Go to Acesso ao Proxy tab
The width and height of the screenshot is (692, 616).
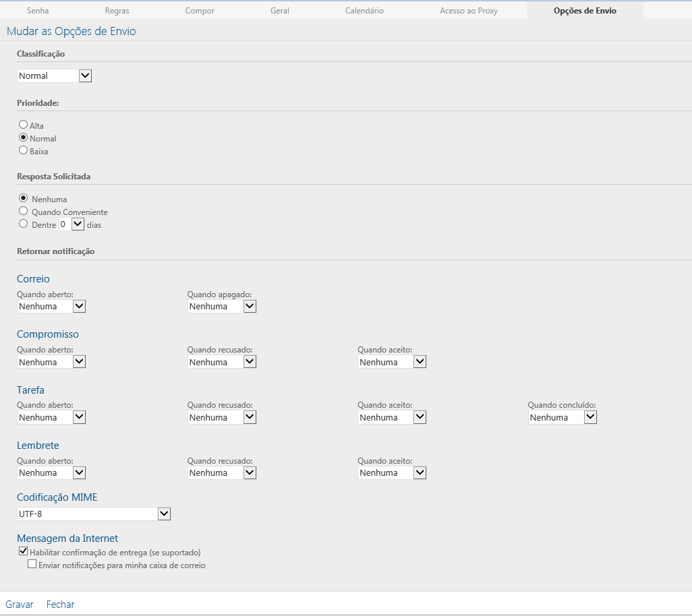click(x=468, y=11)
